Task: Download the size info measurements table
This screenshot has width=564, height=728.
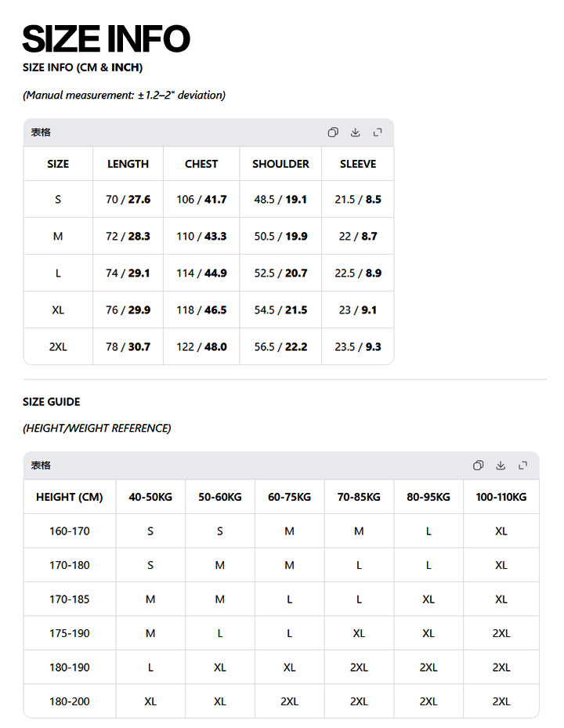Action: click(355, 132)
